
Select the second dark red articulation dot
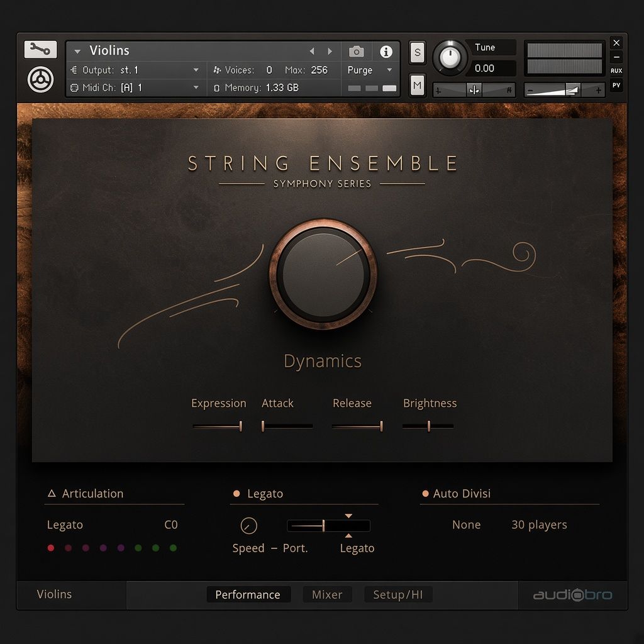click(x=68, y=548)
